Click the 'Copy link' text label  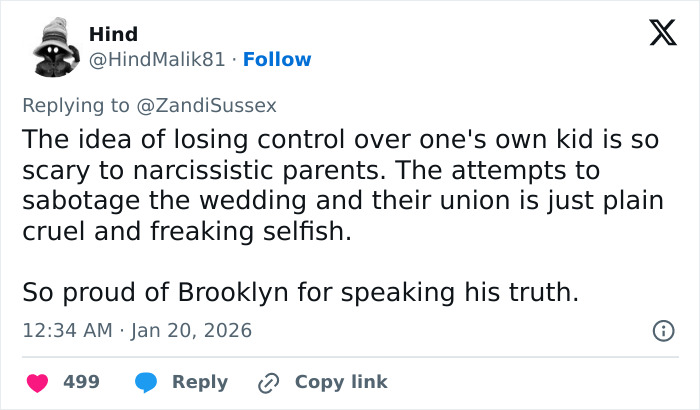click(341, 382)
